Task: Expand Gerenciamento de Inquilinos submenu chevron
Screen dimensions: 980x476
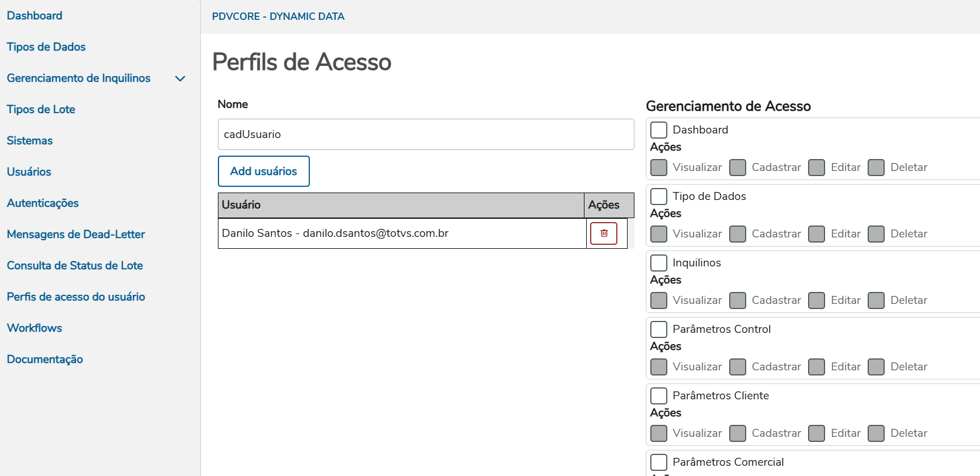Action: click(x=180, y=78)
